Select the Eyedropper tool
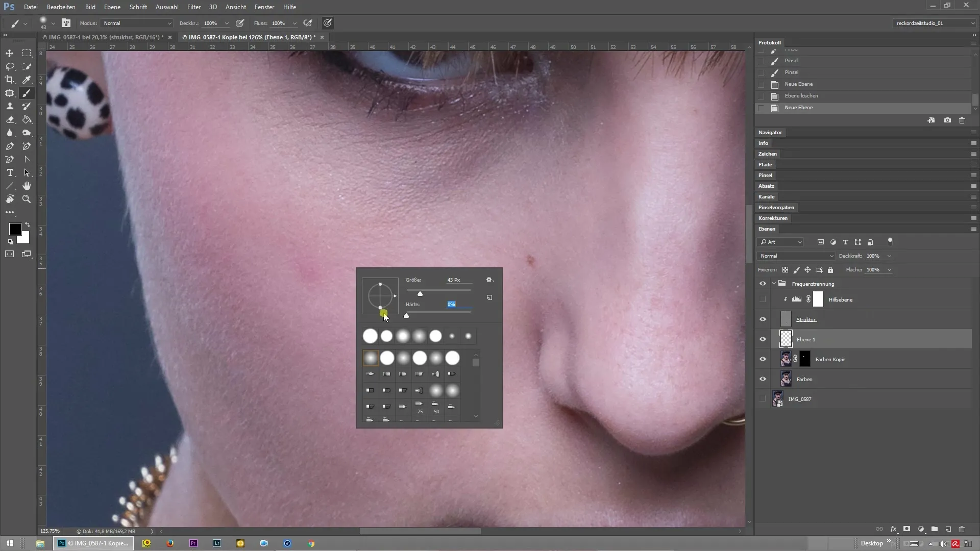 coord(27,80)
